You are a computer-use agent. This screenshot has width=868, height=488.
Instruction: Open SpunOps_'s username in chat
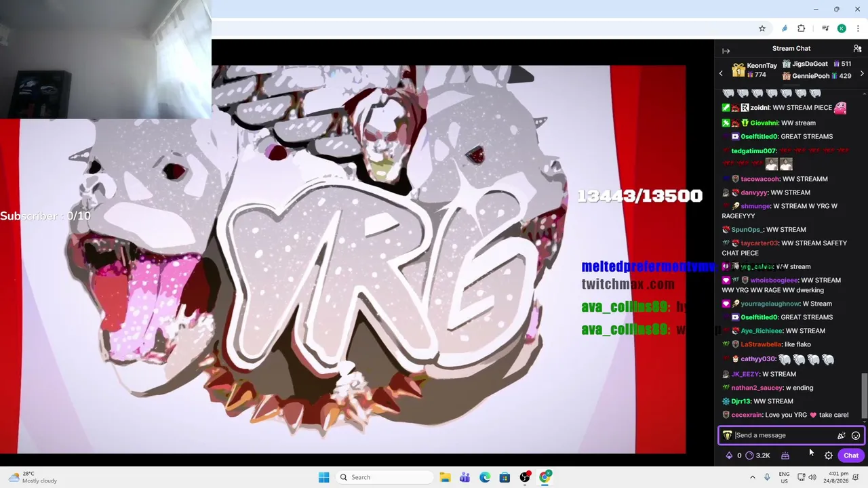pyautogui.click(x=747, y=230)
